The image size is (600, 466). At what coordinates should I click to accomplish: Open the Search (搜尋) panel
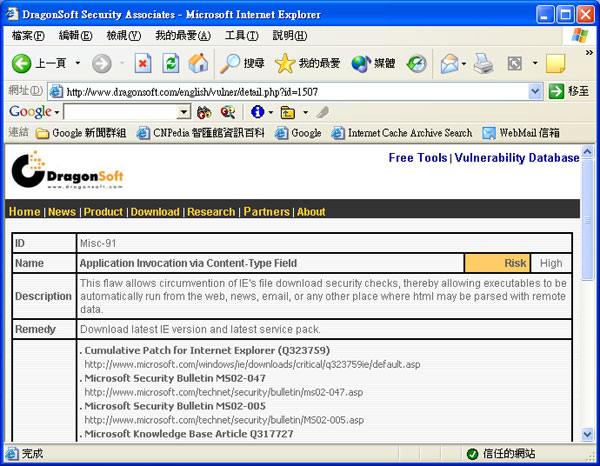pyautogui.click(x=243, y=63)
